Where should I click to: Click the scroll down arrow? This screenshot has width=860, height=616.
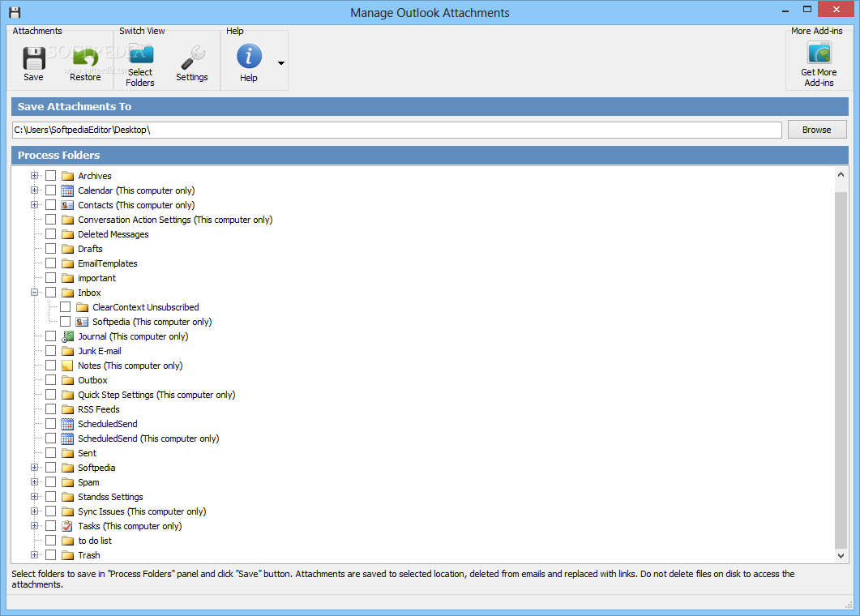click(x=841, y=556)
